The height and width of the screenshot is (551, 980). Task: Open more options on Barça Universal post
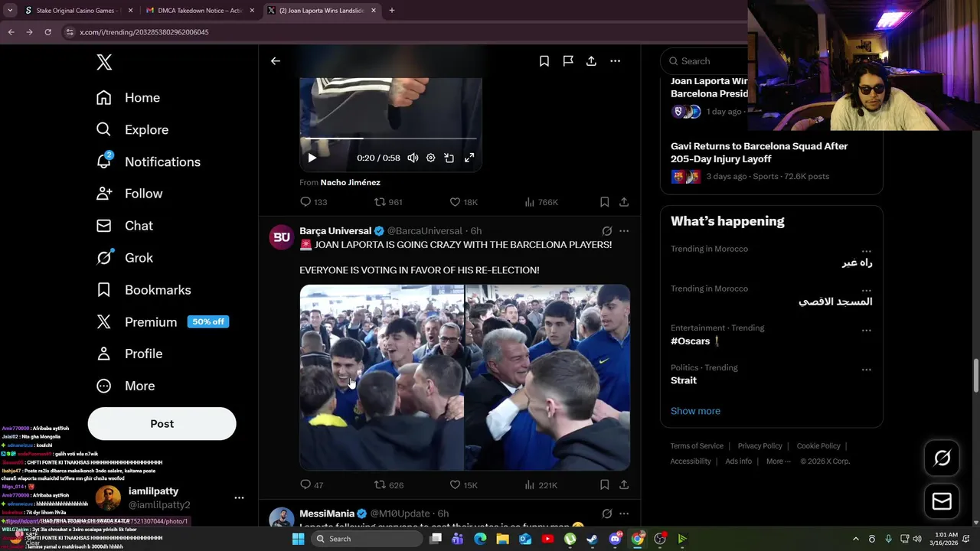(624, 231)
